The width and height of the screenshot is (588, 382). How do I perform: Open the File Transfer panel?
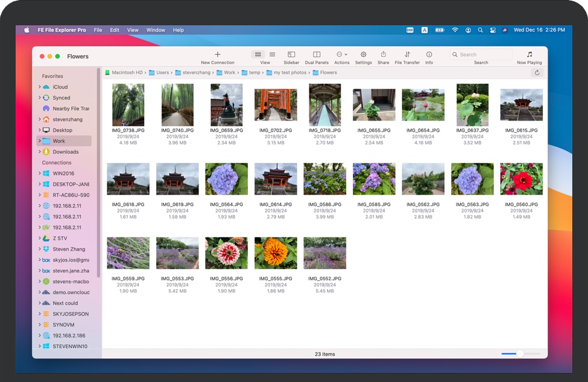click(x=407, y=55)
